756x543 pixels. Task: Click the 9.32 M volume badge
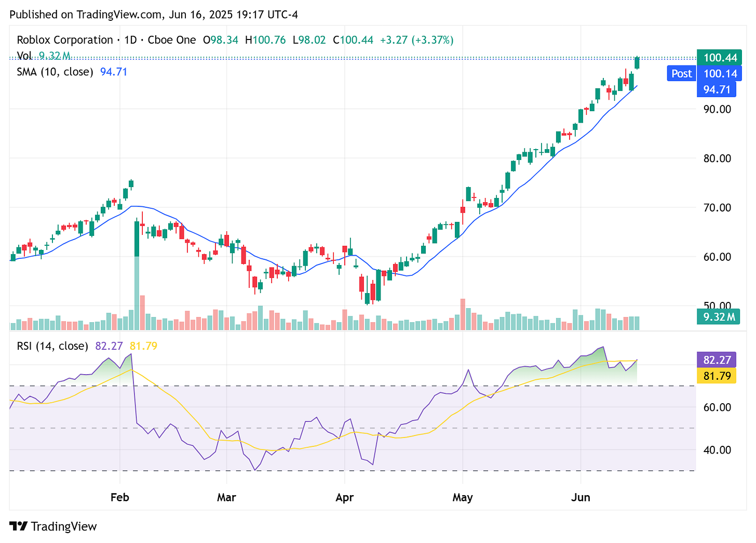(x=718, y=316)
